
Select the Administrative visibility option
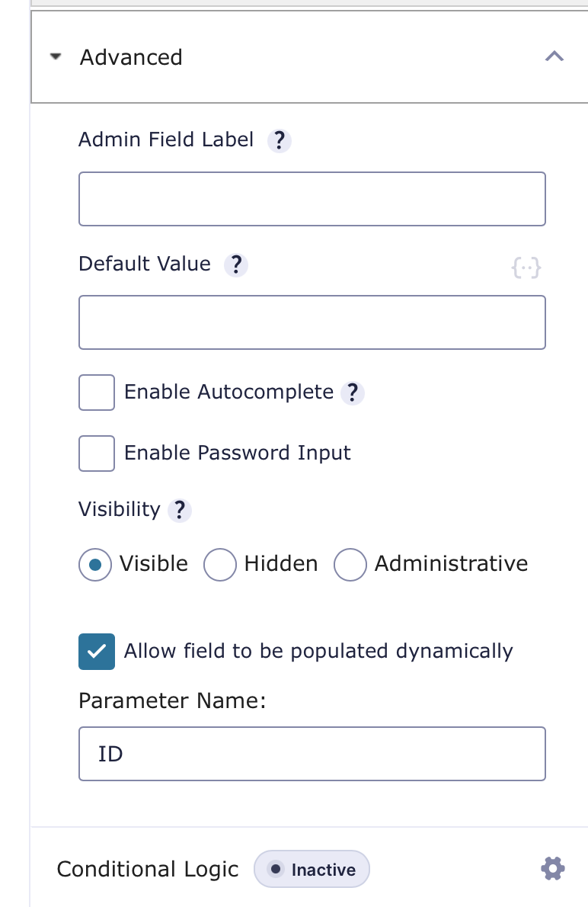click(x=350, y=564)
